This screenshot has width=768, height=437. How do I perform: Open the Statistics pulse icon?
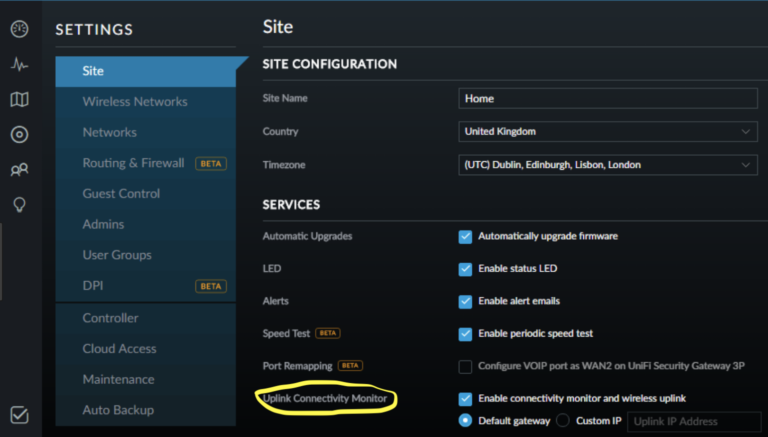(20, 64)
